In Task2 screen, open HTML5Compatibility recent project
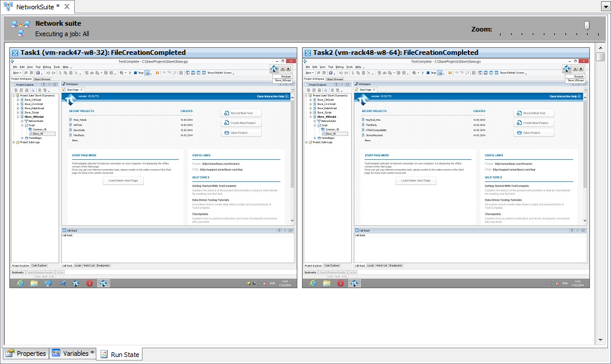Viewport: 611px width, 364px height. coord(376,130)
